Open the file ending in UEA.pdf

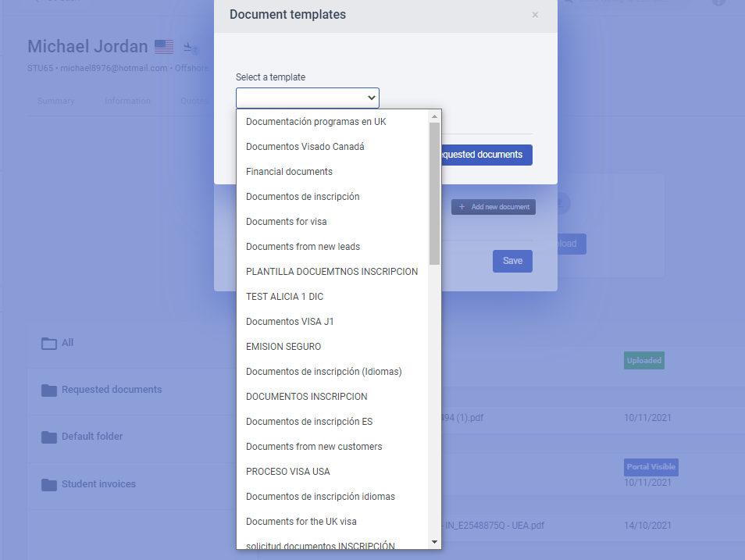coord(494,526)
